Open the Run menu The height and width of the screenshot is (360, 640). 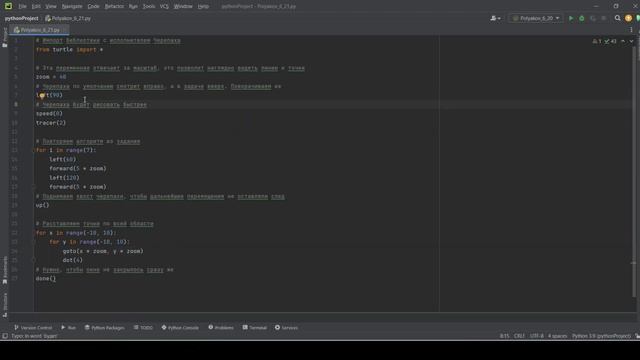(133, 6)
